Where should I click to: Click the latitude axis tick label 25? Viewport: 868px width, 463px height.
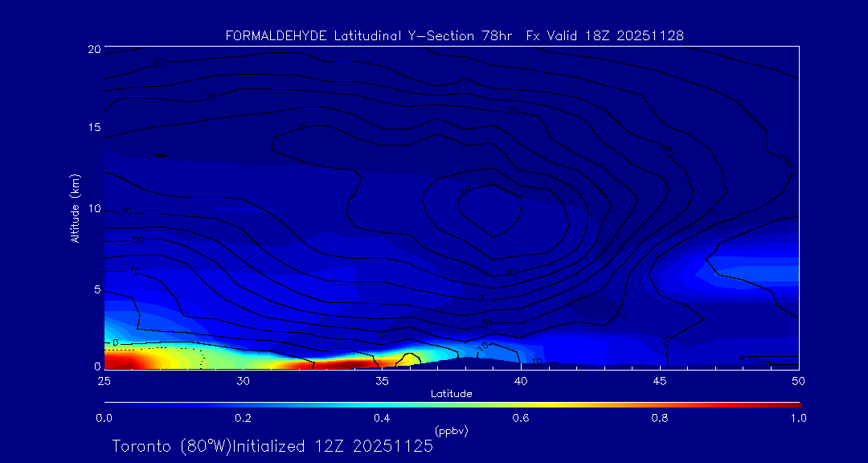(x=104, y=380)
